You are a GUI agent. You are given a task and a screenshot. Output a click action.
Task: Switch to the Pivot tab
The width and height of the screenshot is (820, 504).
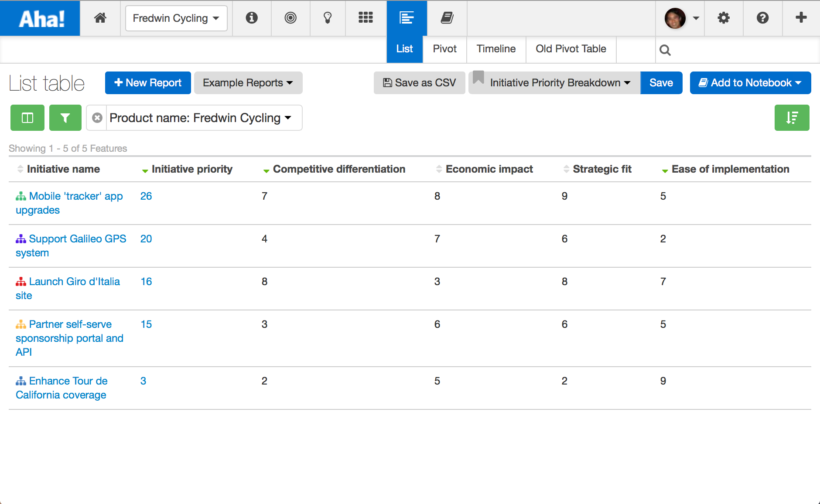pyautogui.click(x=444, y=49)
